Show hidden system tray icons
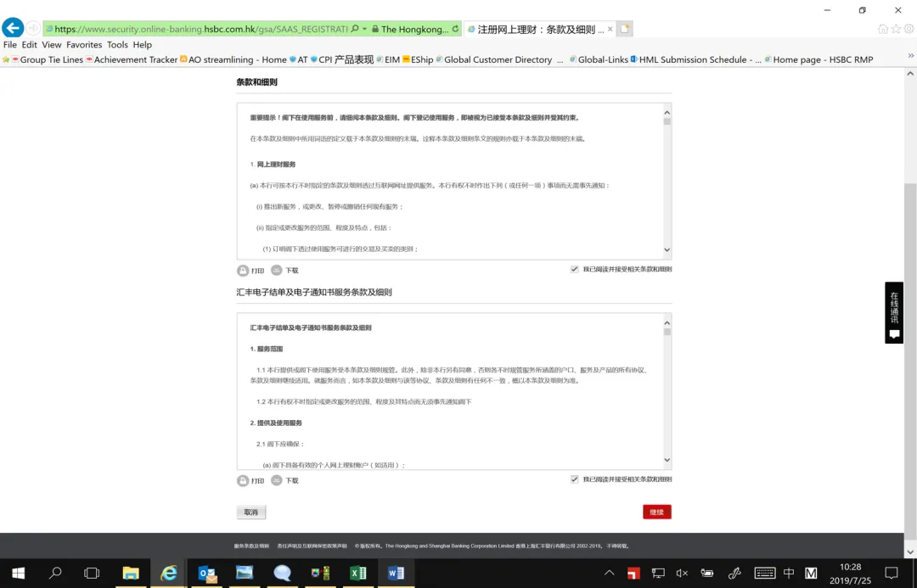The image size is (917, 588). coord(609,574)
